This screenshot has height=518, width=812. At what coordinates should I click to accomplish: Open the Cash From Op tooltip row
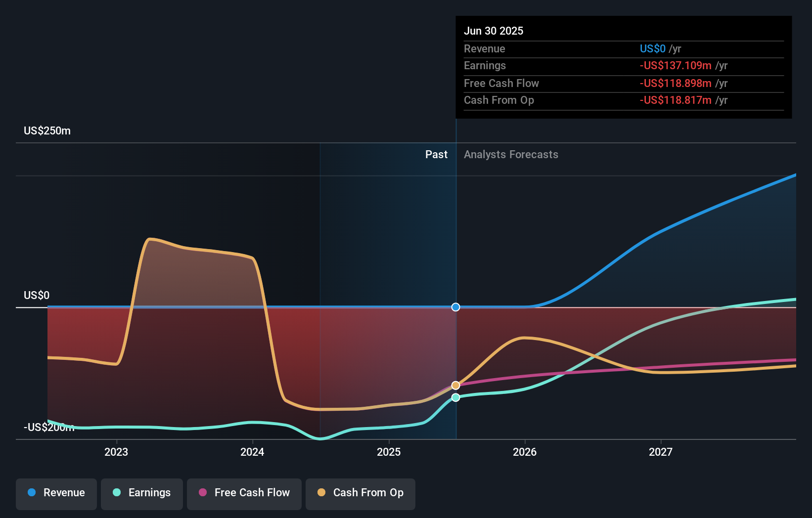499,100
